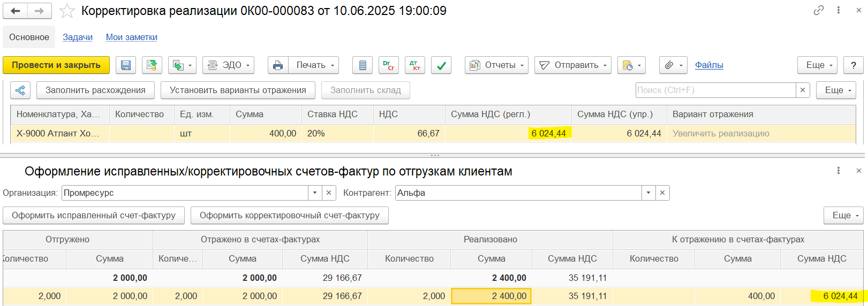Get the link to this document
The image size is (868, 306).
tap(818, 10)
